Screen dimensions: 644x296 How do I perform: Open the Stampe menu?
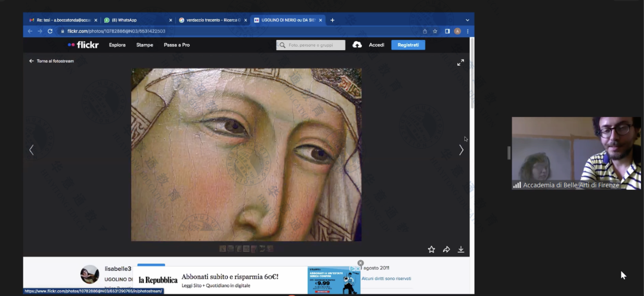pyautogui.click(x=144, y=45)
